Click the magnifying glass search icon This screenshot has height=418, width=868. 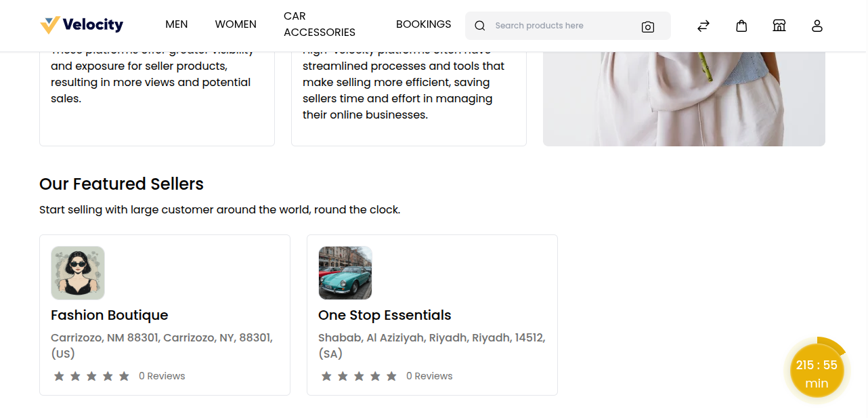pos(480,26)
